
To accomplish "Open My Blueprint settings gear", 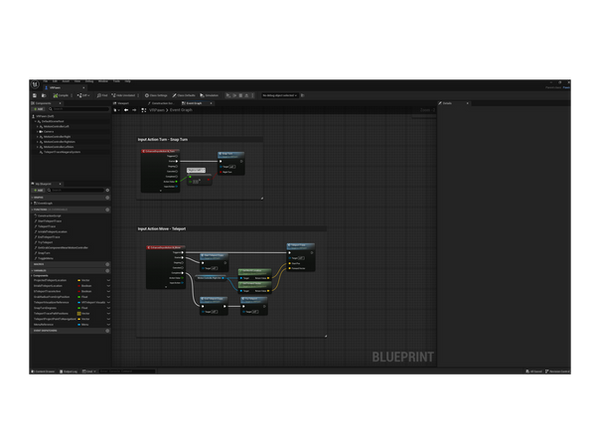I will pyautogui.click(x=108, y=190).
